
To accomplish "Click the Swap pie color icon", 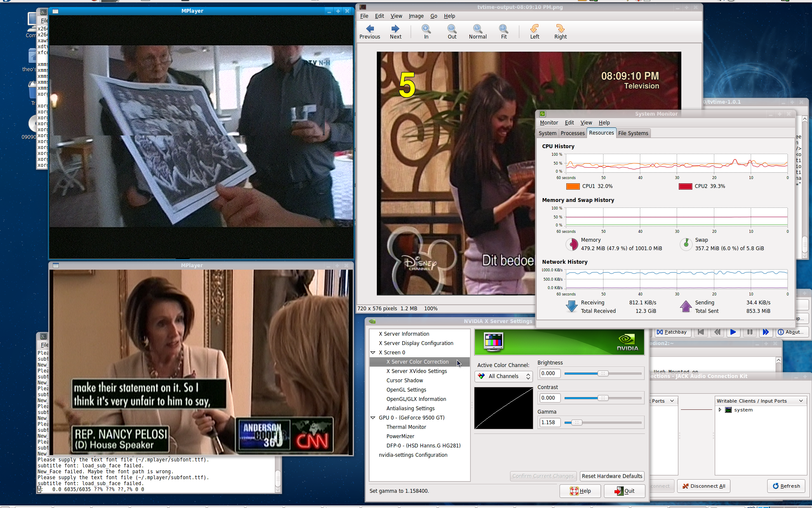I will click(686, 244).
